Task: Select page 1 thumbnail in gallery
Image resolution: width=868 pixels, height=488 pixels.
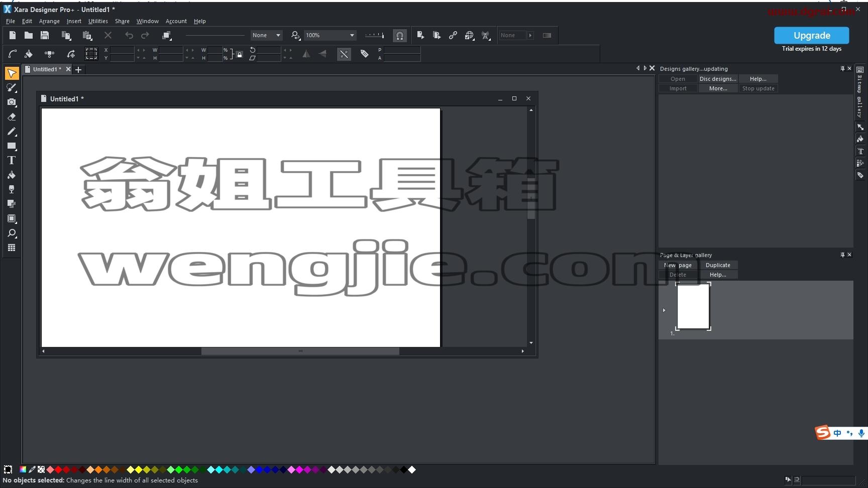Action: [x=693, y=306]
